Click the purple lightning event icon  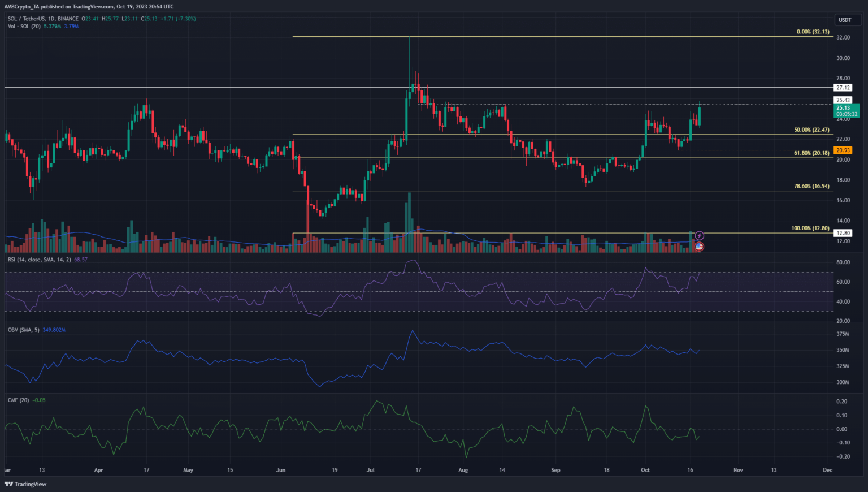[699, 236]
